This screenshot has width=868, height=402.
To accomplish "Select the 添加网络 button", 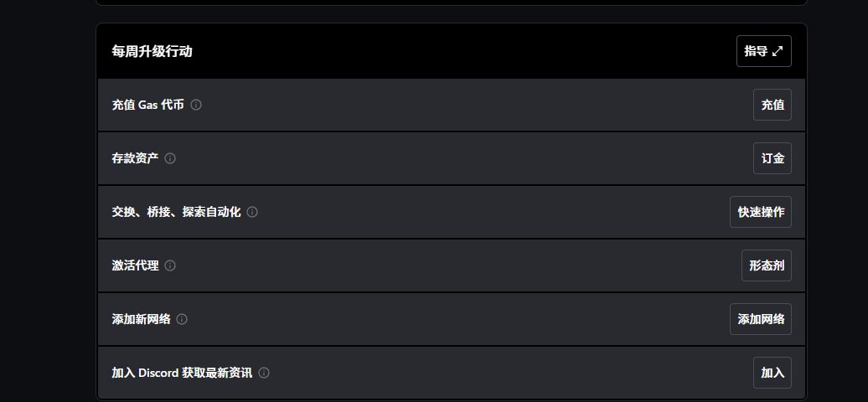I will pos(761,319).
